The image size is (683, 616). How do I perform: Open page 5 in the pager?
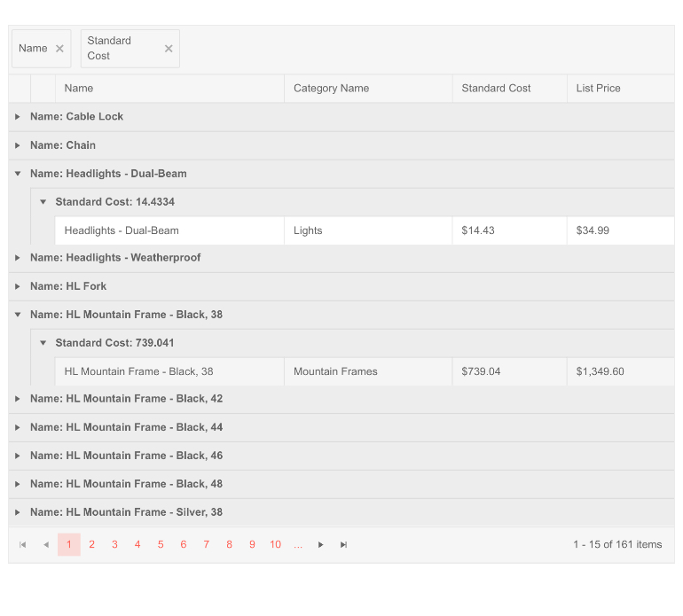coord(161,544)
